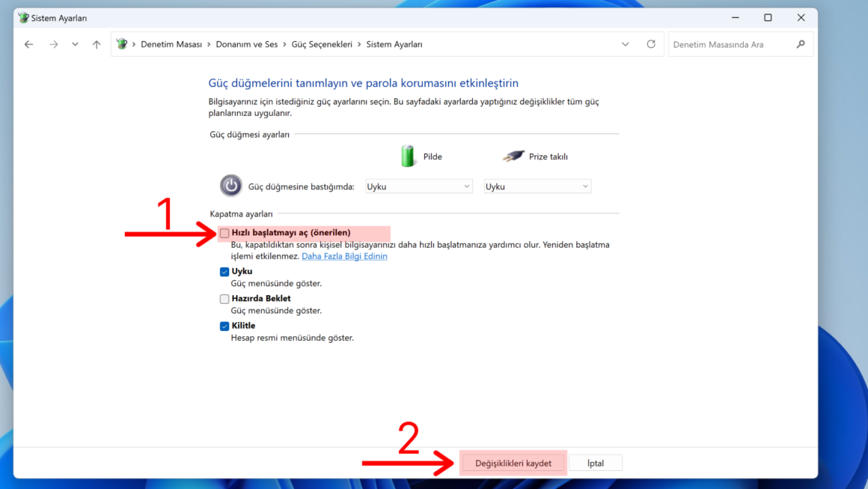Open Denetim Masası breadcrumb
The width and height of the screenshot is (868, 489).
[x=171, y=44]
